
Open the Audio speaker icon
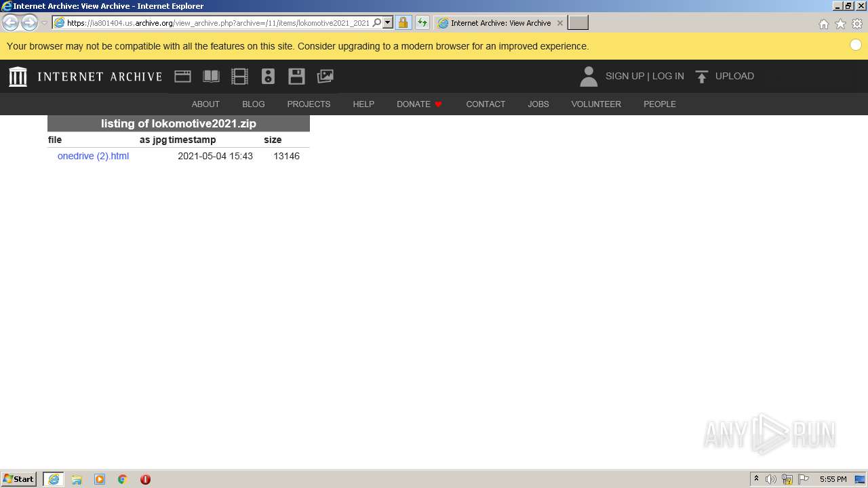268,77
